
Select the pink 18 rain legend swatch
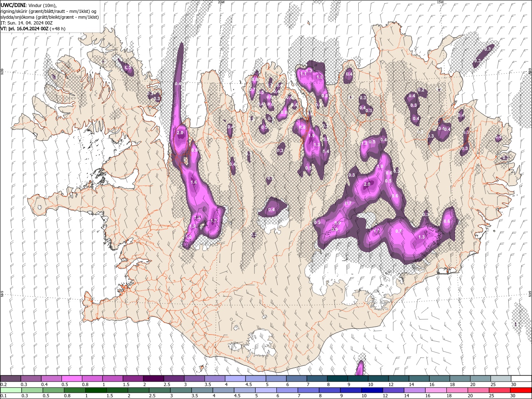tap(457, 390)
